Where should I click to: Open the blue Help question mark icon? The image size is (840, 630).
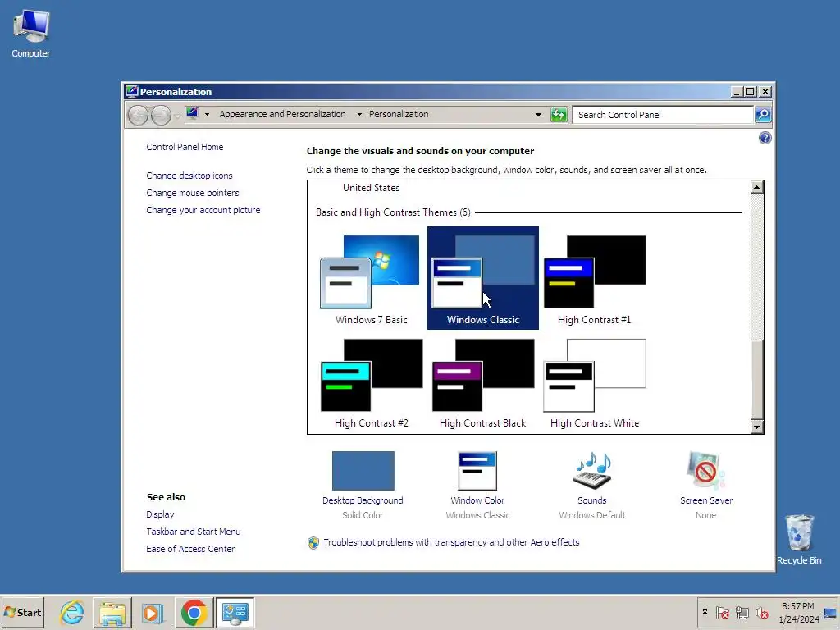point(765,138)
